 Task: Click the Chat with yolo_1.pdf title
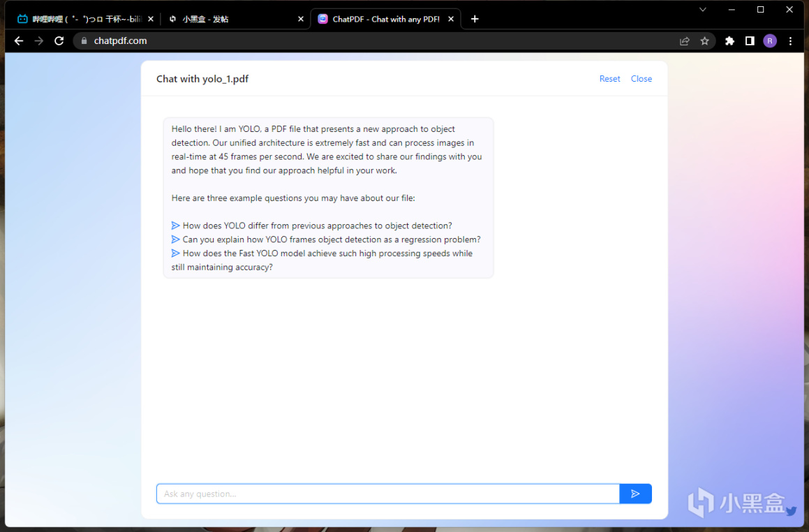202,79
